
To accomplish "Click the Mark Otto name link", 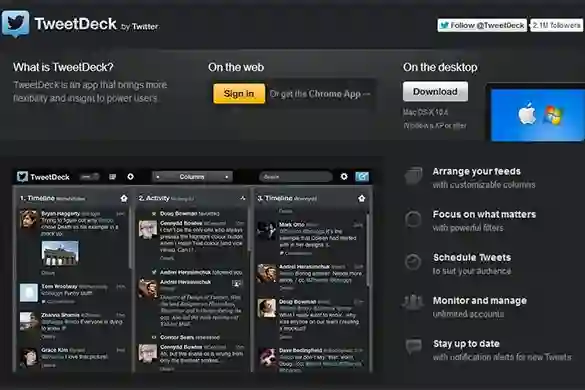I will pos(292,225).
